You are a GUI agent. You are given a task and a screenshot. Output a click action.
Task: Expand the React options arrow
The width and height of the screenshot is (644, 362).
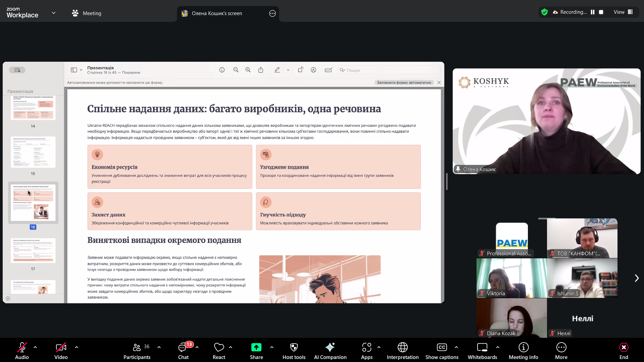231,347
